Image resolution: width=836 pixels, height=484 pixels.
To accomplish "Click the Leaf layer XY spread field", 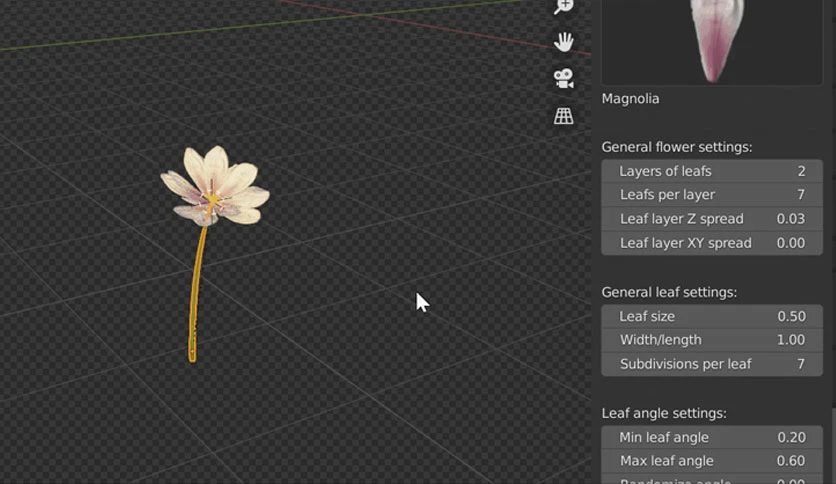I will click(x=712, y=243).
